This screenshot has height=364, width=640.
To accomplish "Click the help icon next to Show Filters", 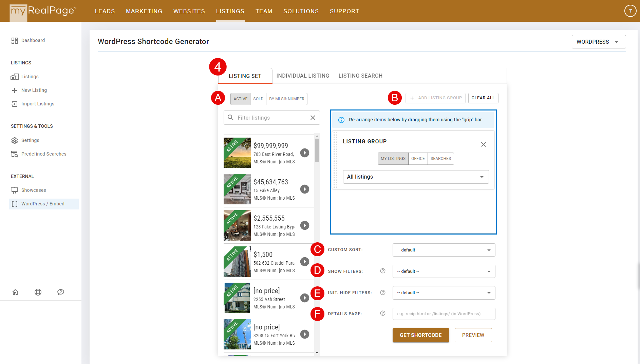I will click(x=383, y=271).
